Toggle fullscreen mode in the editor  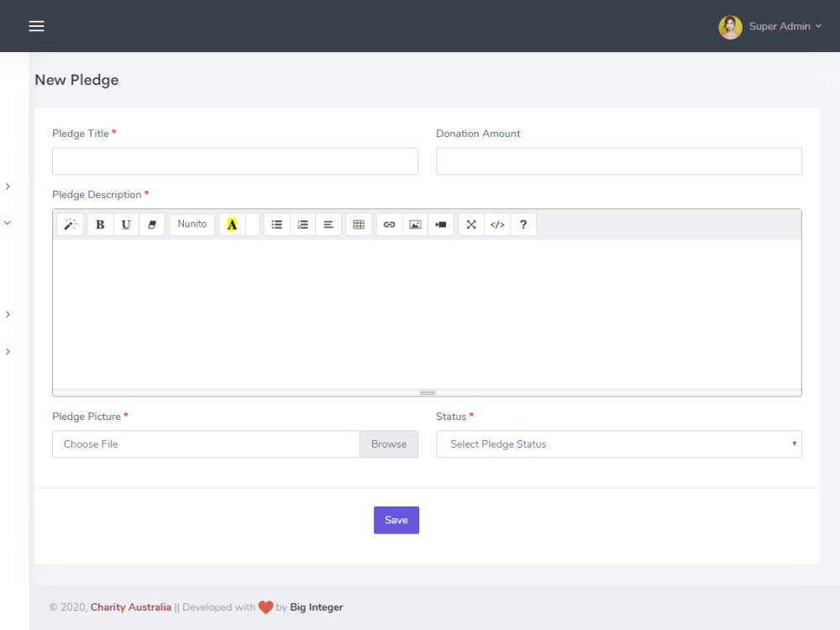[x=470, y=224]
